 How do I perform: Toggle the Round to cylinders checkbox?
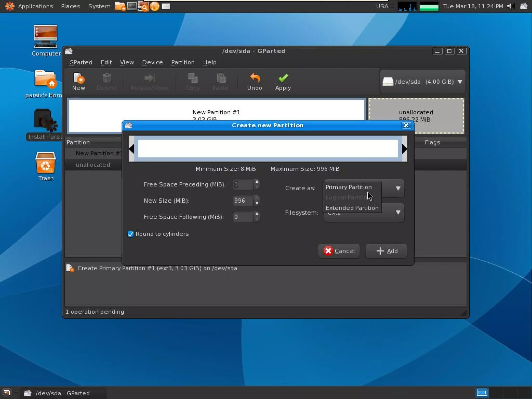click(131, 234)
